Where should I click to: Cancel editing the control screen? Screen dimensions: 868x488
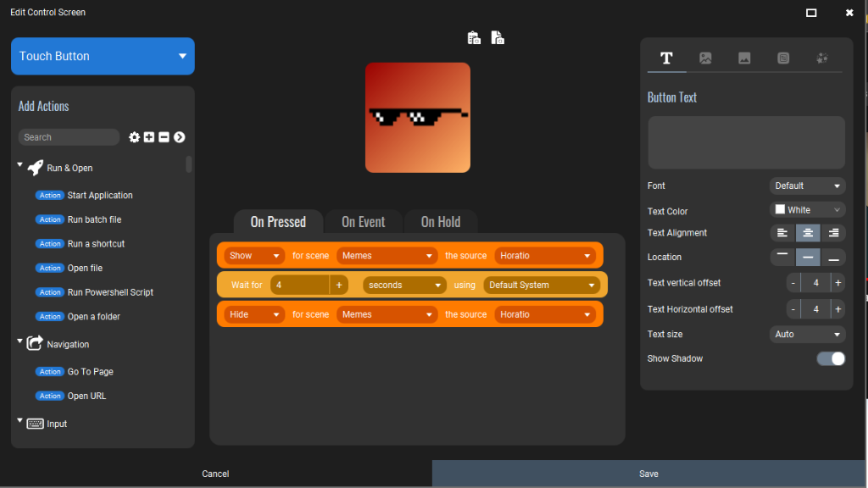pos(215,474)
